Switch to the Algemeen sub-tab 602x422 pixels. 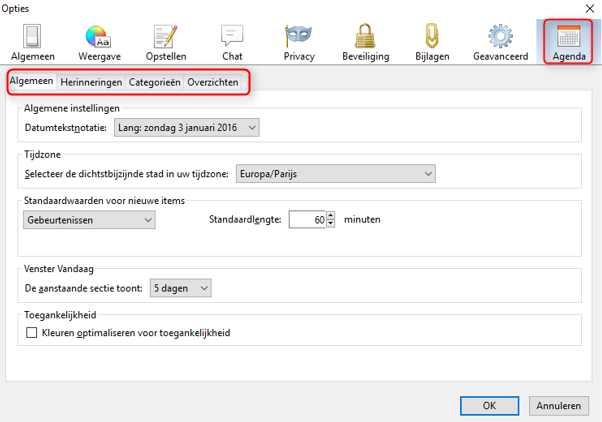(x=31, y=81)
